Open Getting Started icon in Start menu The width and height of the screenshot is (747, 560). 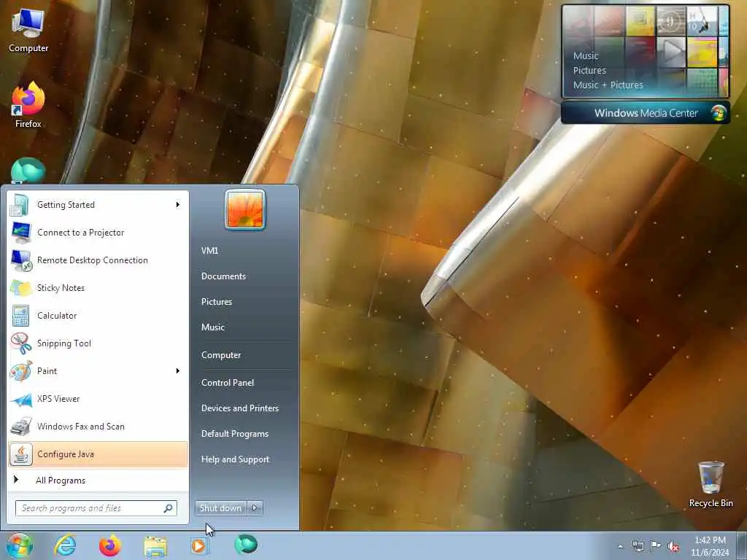pyautogui.click(x=20, y=205)
